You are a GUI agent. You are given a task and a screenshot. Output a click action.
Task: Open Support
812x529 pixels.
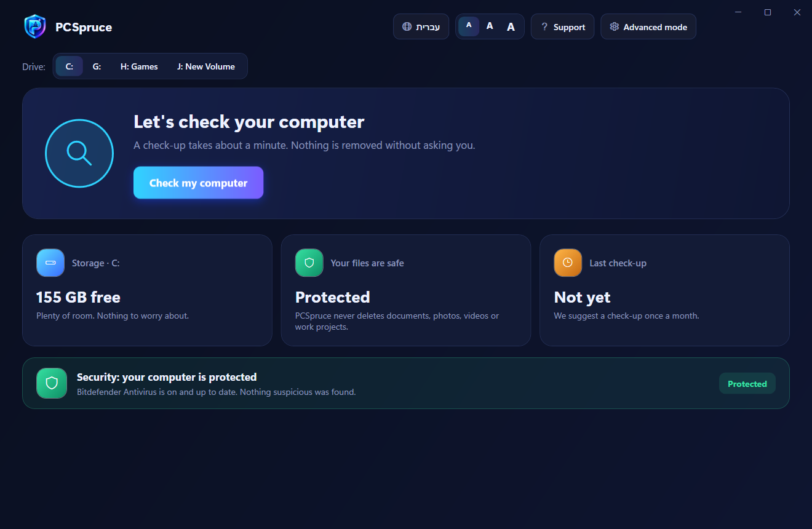(562, 26)
